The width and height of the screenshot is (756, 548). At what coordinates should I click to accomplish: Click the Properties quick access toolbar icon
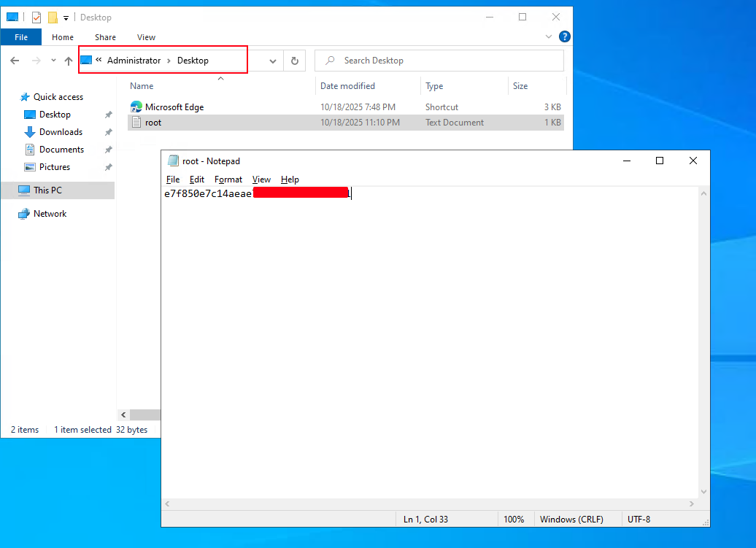(36, 18)
